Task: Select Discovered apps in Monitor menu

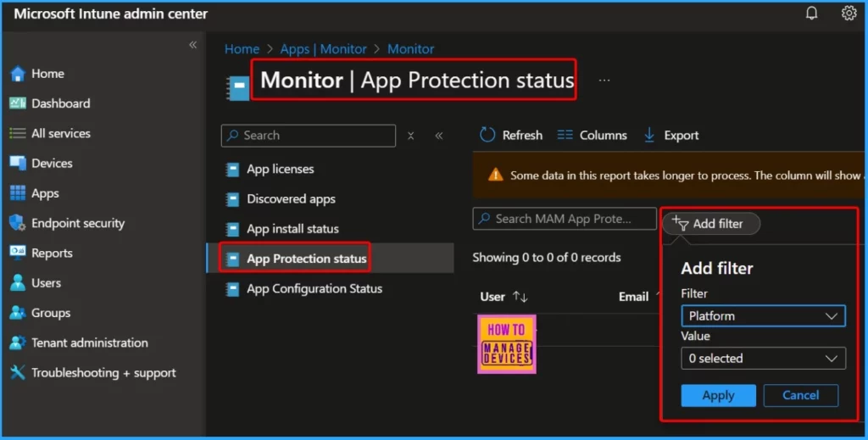Action: [292, 198]
